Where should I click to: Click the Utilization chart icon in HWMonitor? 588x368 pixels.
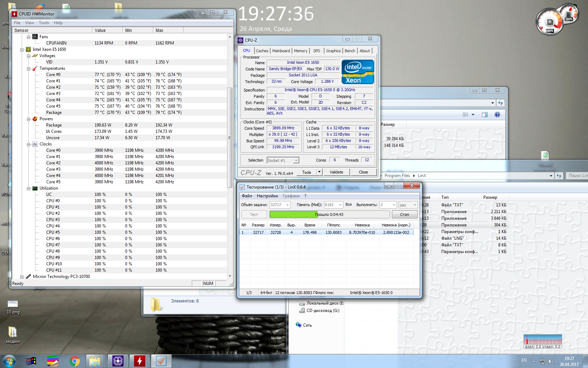coord(35,188)
